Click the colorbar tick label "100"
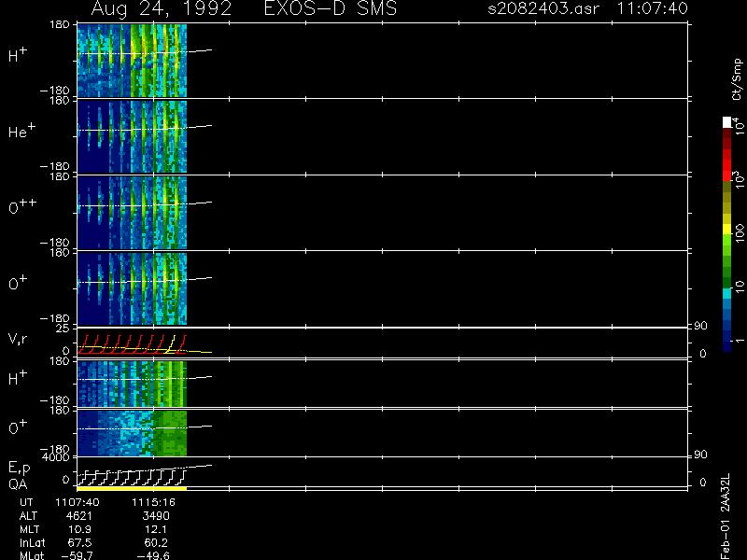Viewport: 747px width, 560px height. [x=739, y=231]
